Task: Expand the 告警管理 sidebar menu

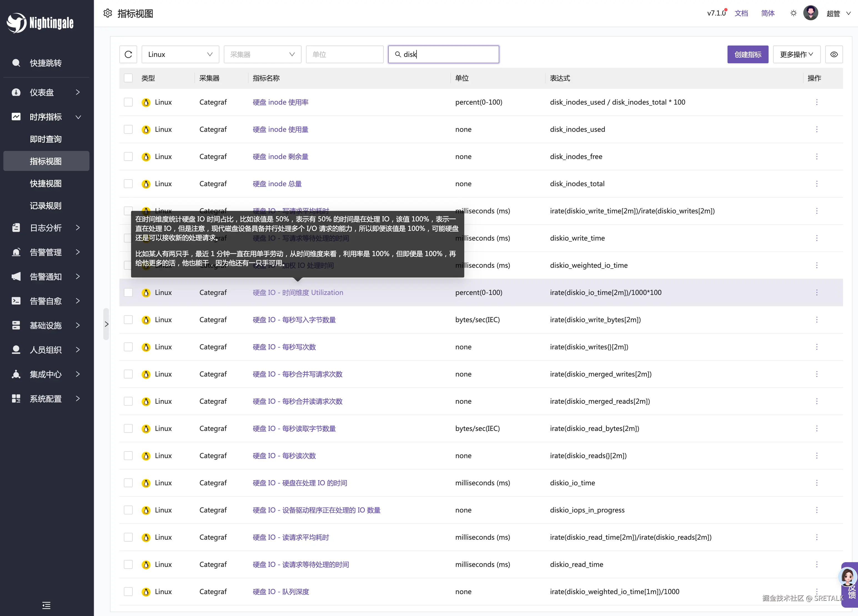Action: [x=46, y=252]
